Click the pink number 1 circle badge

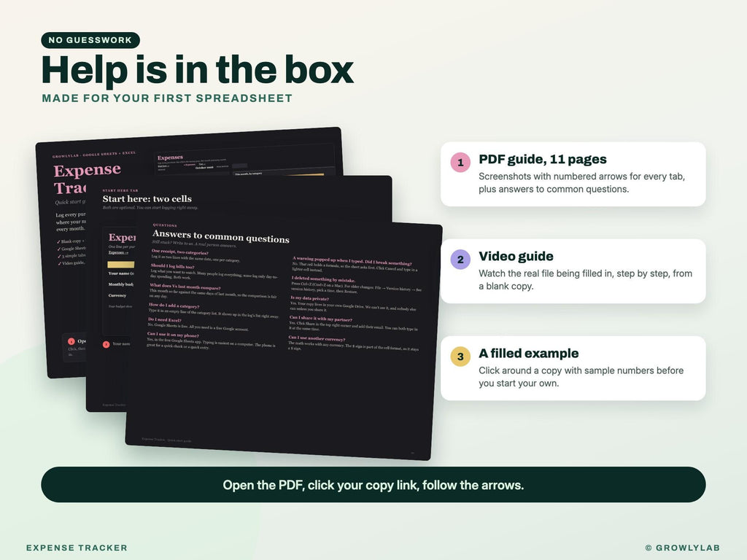click(x=460, y=163)
